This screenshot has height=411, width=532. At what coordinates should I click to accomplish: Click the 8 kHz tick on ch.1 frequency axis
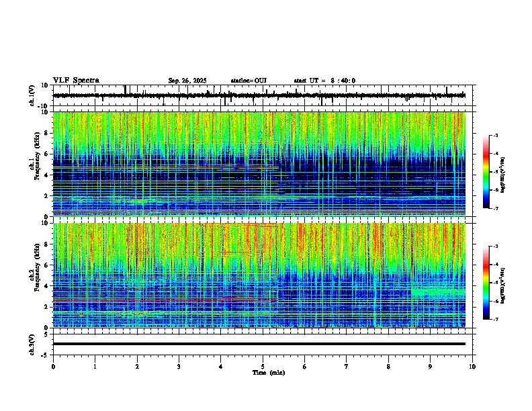[46, 133]
